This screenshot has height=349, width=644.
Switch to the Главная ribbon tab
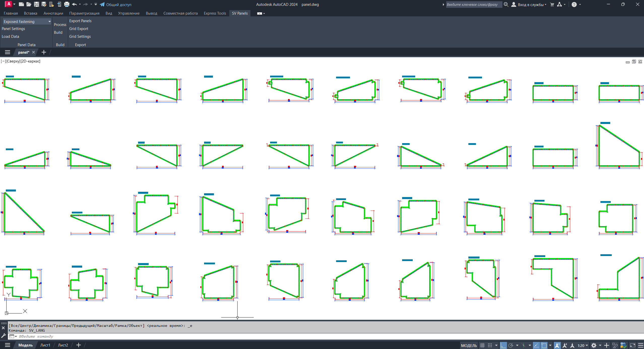click(11, 13)
